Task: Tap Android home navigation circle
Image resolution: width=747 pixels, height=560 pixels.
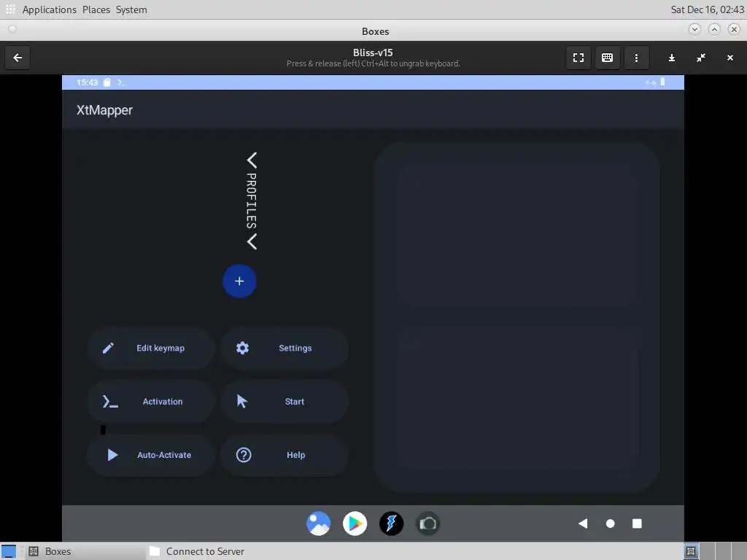Action: (610, 524)
